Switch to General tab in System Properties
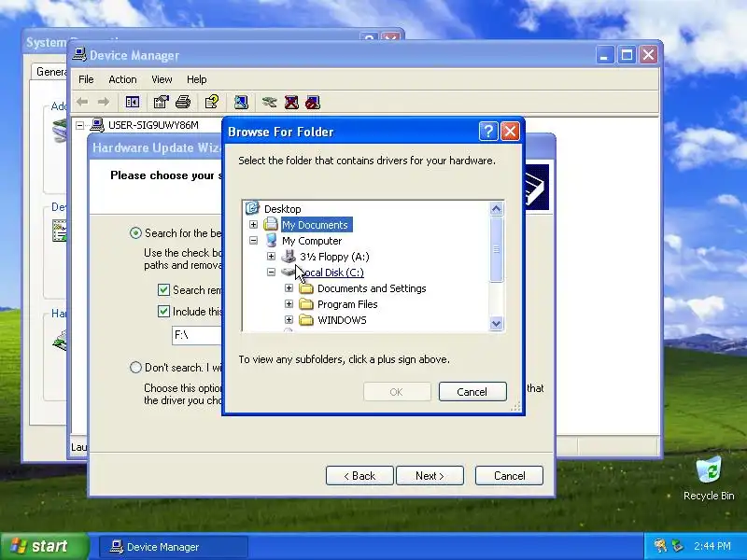The height and width of the screenshot is (560, 747). [x=50, y=72]
